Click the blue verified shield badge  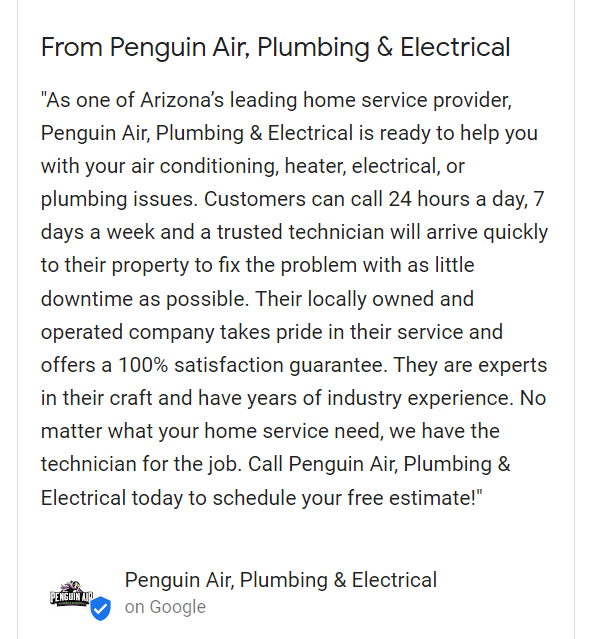click(x=100, y=608)
